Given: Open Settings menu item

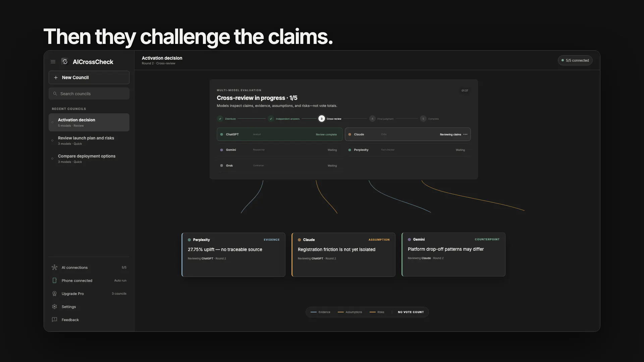Looking at the screenshot, I should pyautogui.click(x=89, y=307).
